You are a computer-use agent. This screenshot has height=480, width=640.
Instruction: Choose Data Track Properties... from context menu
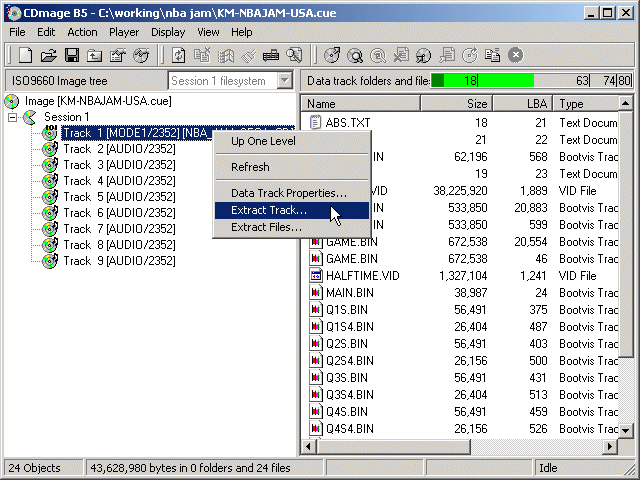pyautogui.click(x=292, y=193)
